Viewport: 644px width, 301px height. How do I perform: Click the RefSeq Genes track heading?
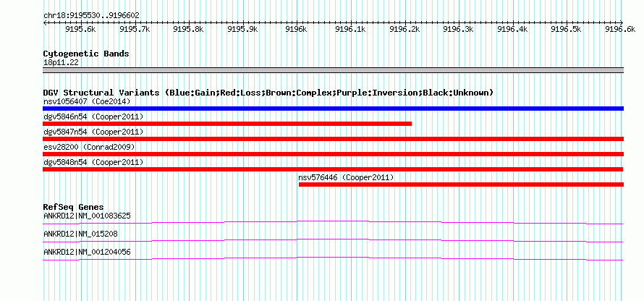[x=74, y=207]
